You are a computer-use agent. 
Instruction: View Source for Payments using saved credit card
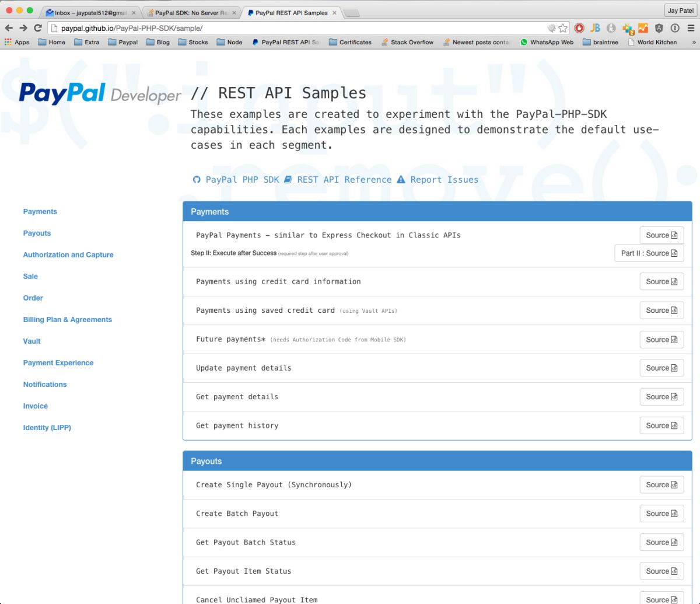pos(661,310)
